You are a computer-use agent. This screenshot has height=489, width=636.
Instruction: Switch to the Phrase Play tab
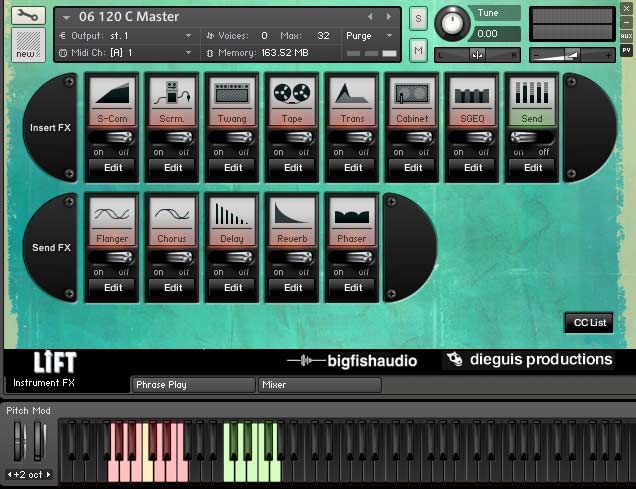pos(193,385)
